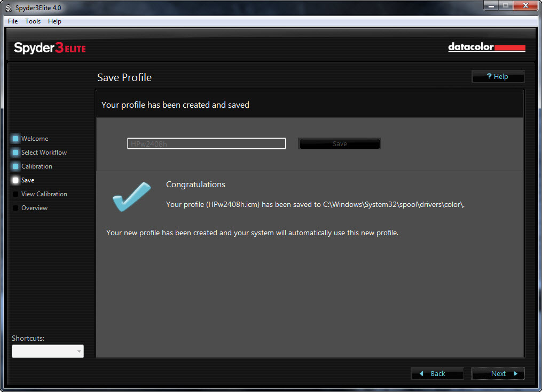This screenshot has width=542, height=392.
Task: Go Back to the previous step
Action: (437, 373)
